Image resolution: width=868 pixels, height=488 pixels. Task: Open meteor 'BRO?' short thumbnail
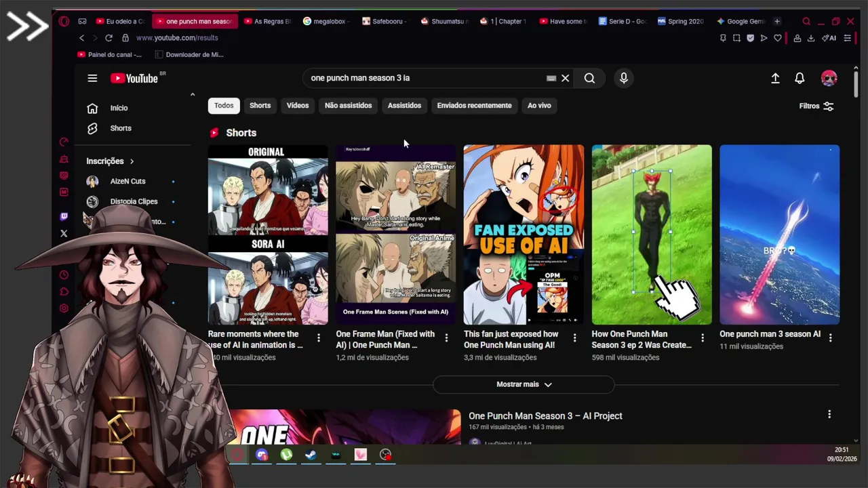(x=779, y=235)
